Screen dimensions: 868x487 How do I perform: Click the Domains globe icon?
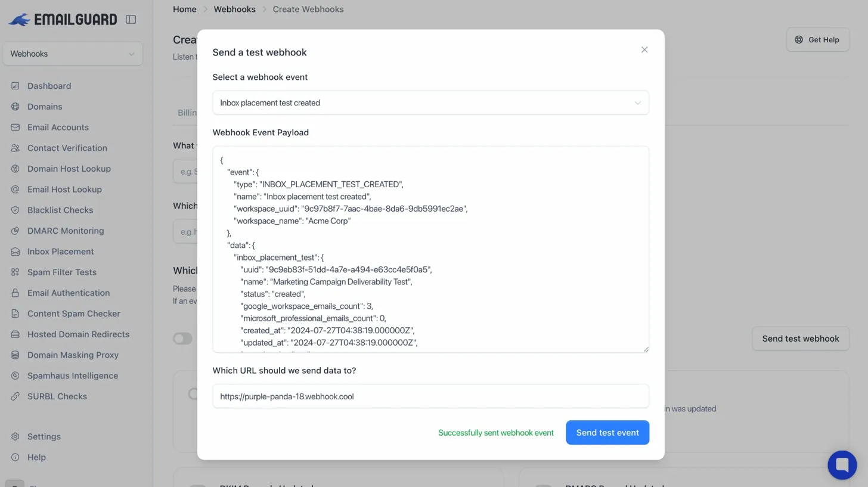pyautogui.click(x=15, y=107)
